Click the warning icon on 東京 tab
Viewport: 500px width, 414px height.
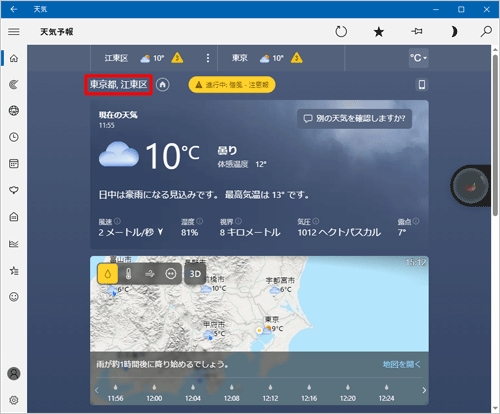pyautogui.click(x=297, y=58)
